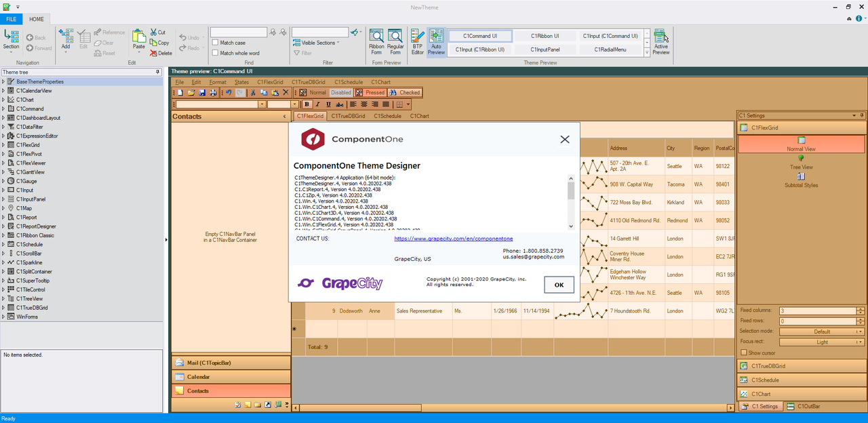This screenshot has height=423, width=868.
Task: Open the Paste command
Action: pyautogui.click(x=139, y=41)
